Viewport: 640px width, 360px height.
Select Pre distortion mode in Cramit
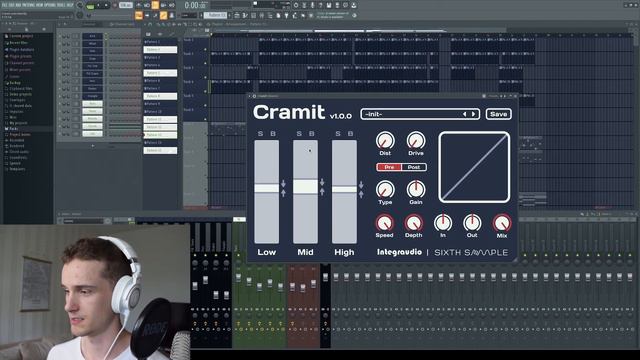click(389, 167)
